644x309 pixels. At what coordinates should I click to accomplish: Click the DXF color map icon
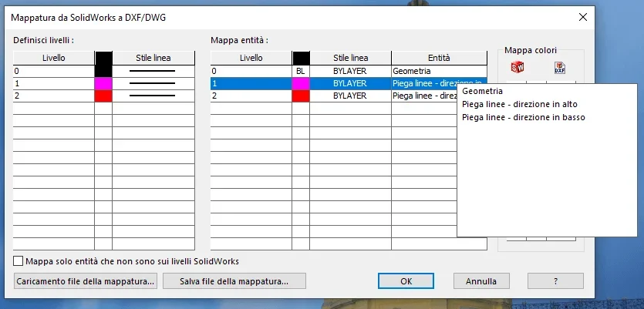560,68
